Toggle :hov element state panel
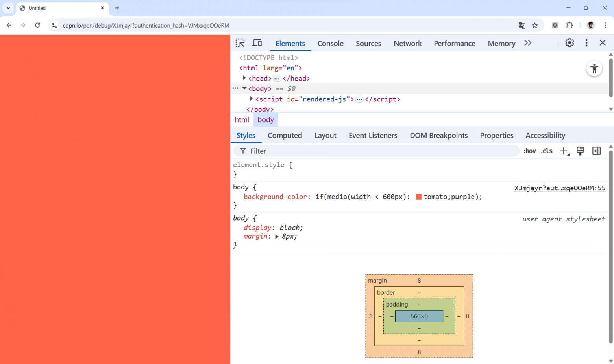Image resolution: width=614 pixels, height=364 pixels. [530, 151]
